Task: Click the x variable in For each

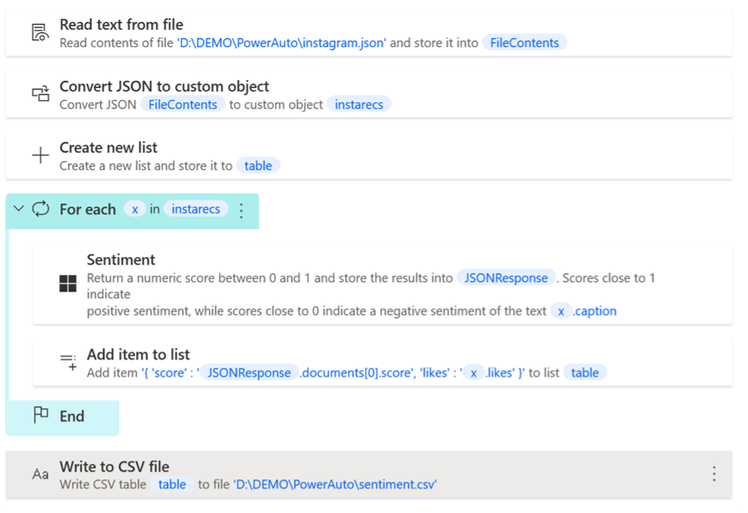Action: (134, 210)
